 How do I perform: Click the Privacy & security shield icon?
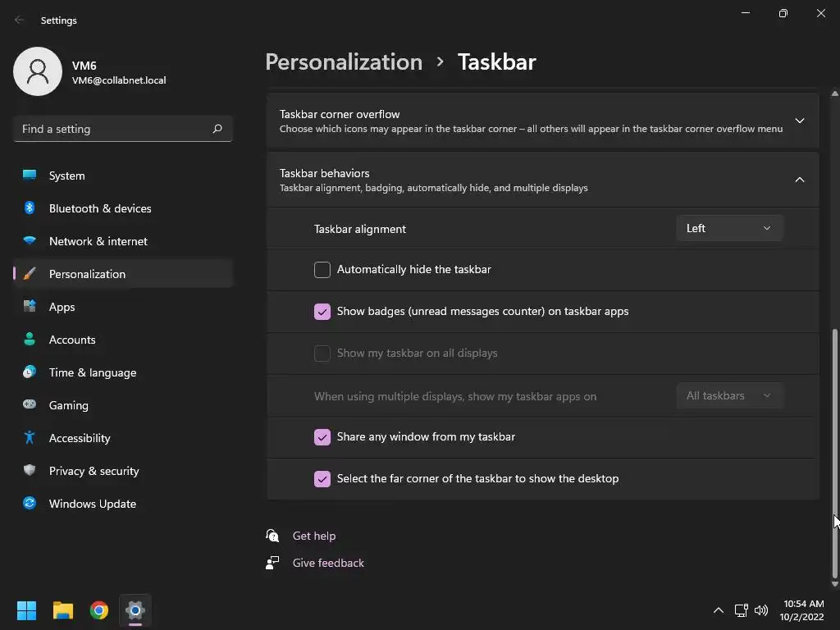pos(30,471)
